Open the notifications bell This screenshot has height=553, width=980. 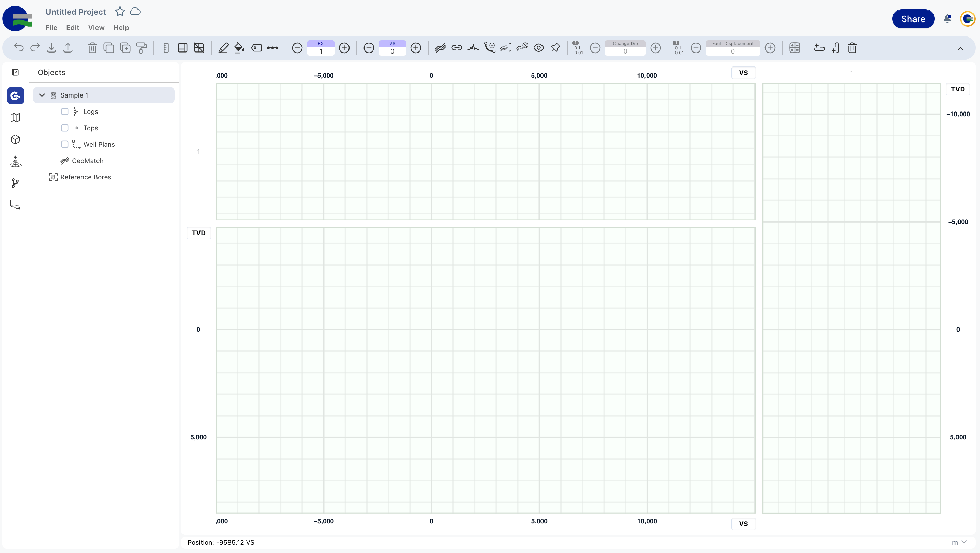(x=947, y=19)
